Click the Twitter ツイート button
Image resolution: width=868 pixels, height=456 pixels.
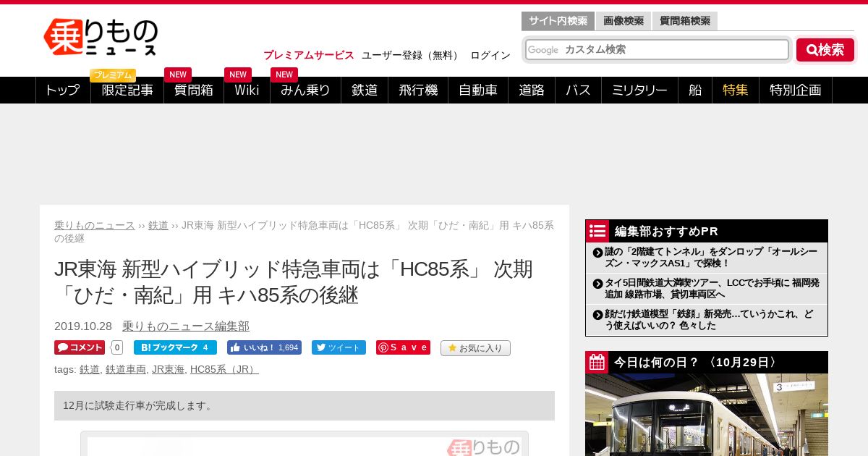[339, 347]
